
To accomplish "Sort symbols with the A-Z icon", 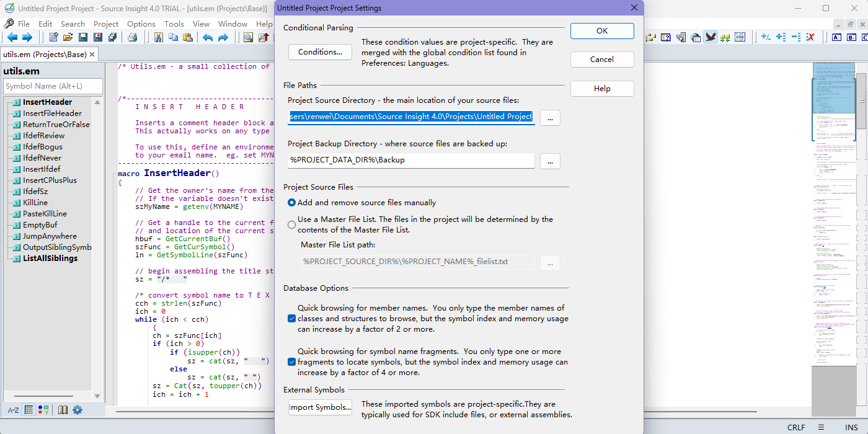I will [13, 410].
